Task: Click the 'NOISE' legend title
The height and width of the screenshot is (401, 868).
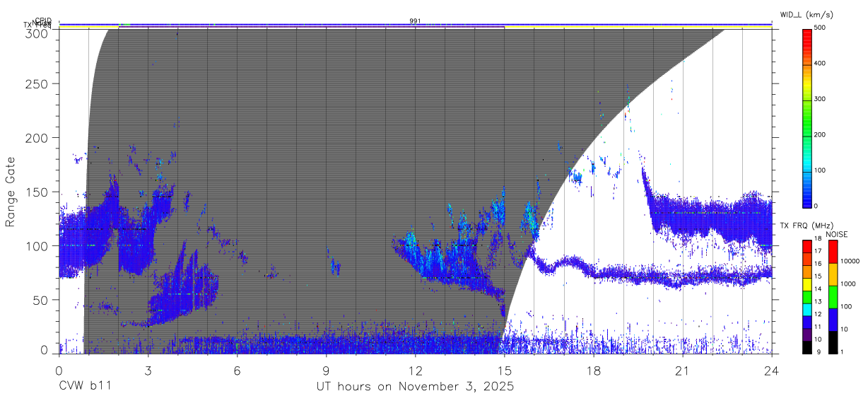Action: (x=838, y=235)
